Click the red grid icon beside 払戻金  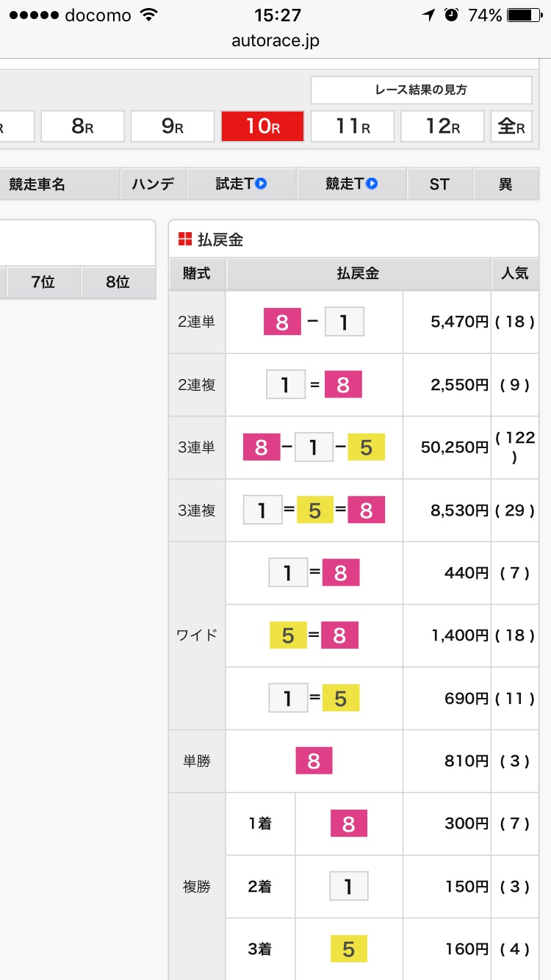click(185, 239)
